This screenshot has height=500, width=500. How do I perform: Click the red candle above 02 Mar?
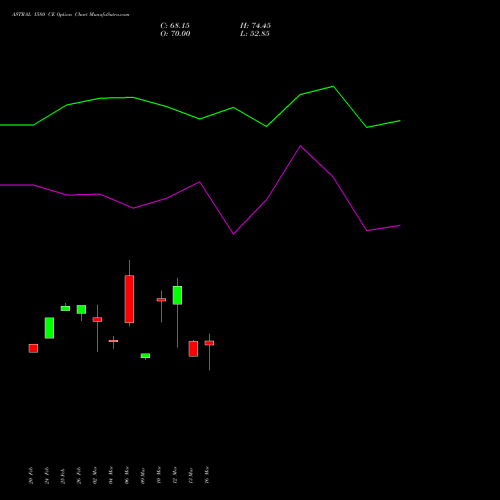pyautogui.click(x=97, y=319)
